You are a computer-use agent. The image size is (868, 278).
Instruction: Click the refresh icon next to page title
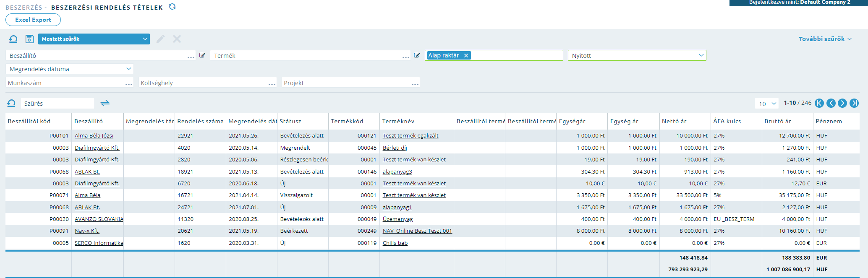[x=172, y=7]
